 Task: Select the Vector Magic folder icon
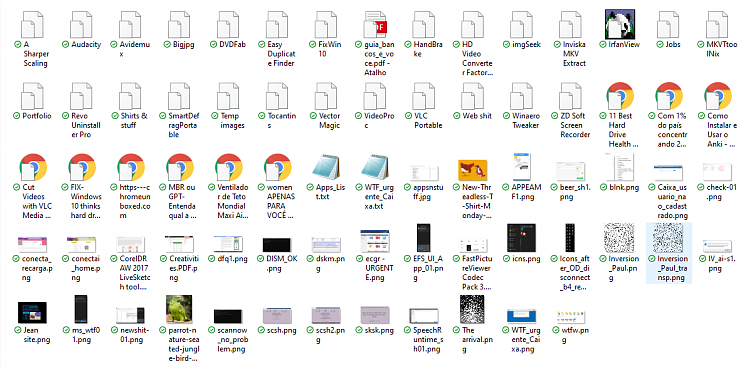pyautogui.click(x=326, y=96)
